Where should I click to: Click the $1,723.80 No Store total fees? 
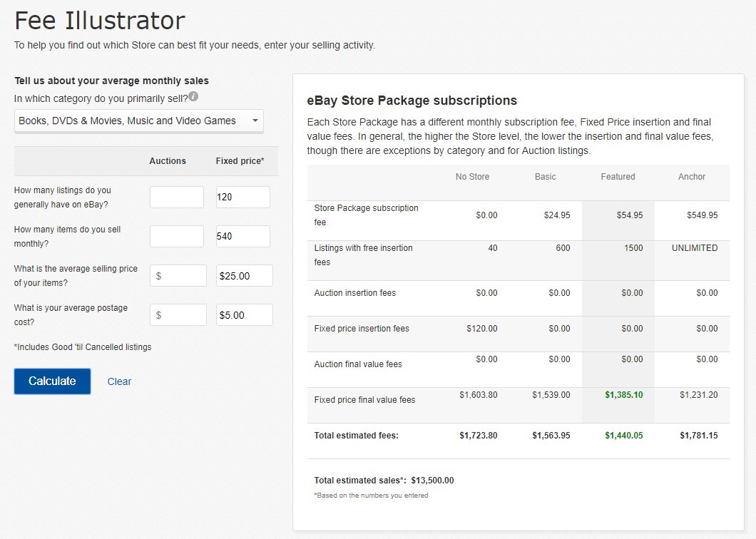[479, 436]
